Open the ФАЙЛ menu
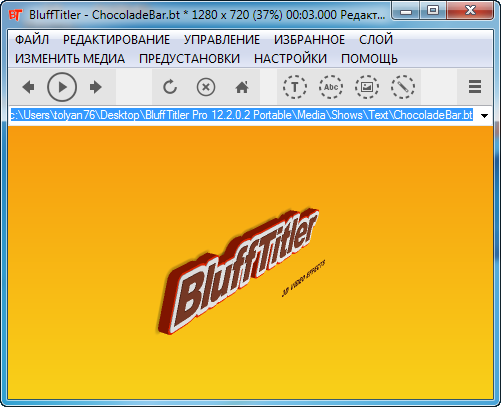 32,40
